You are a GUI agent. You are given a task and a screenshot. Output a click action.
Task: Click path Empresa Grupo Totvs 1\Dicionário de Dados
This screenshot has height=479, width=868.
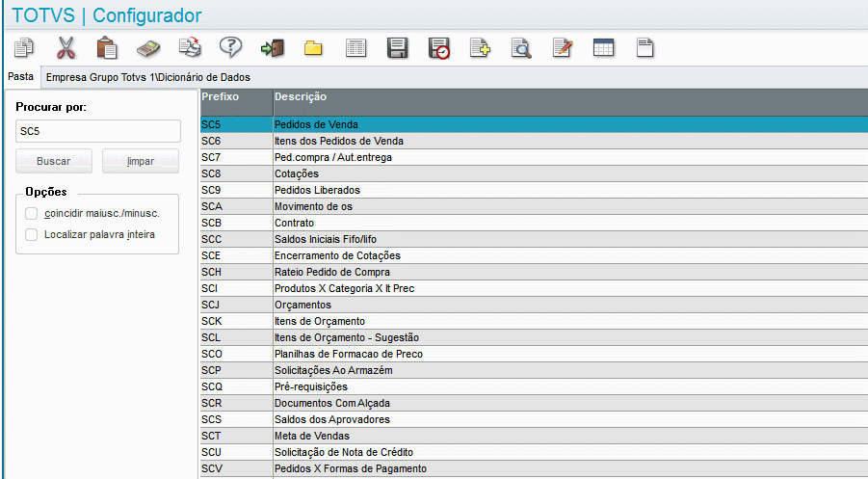[147, 77]
